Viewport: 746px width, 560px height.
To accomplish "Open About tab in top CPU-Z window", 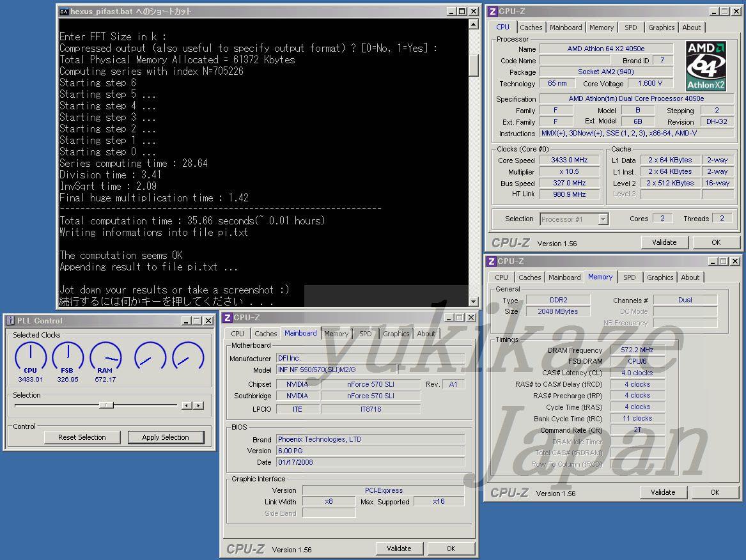I will (691, 27).
